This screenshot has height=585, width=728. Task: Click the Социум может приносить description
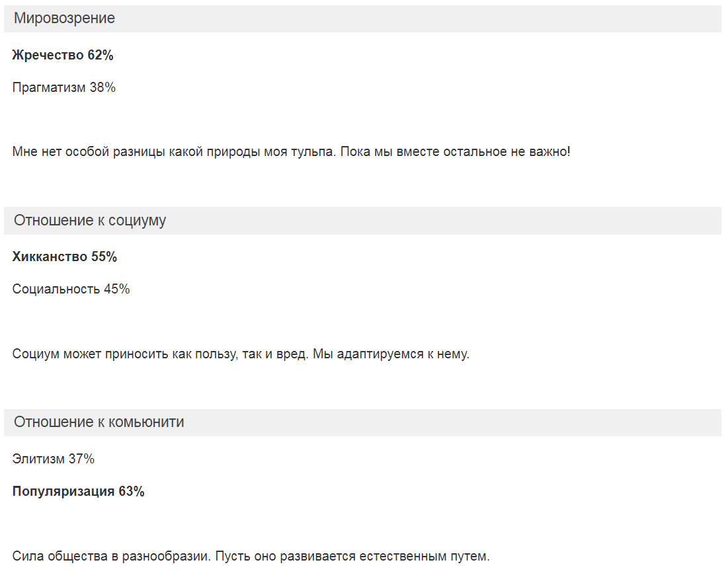pos(241,354)
